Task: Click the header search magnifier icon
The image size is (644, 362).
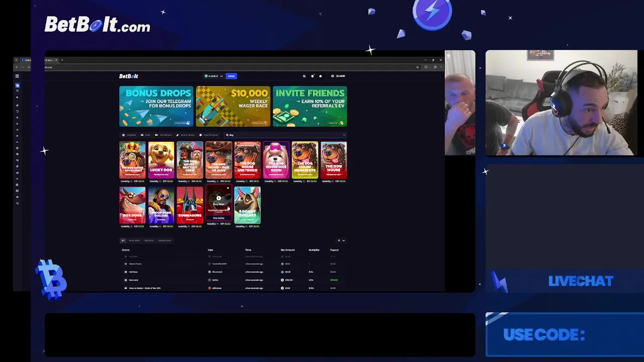Action: pos(304,76)
